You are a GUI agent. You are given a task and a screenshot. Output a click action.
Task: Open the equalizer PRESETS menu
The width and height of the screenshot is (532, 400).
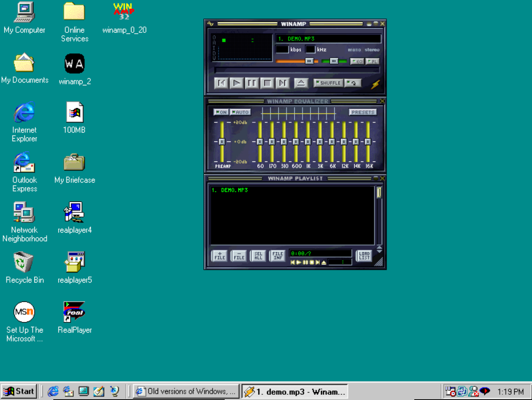(x=362, y=112)
